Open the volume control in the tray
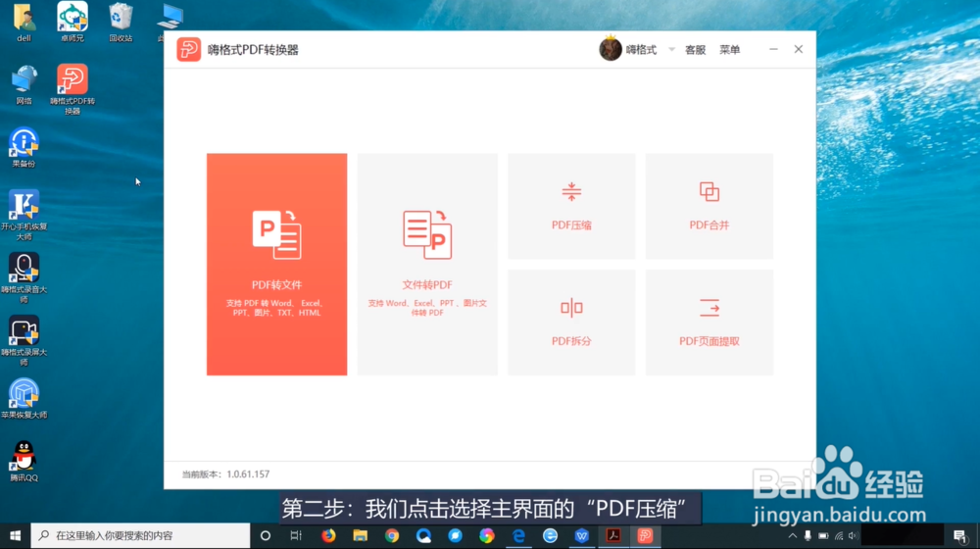The height and width of the screenshot is (549, 980). [854, 536]
